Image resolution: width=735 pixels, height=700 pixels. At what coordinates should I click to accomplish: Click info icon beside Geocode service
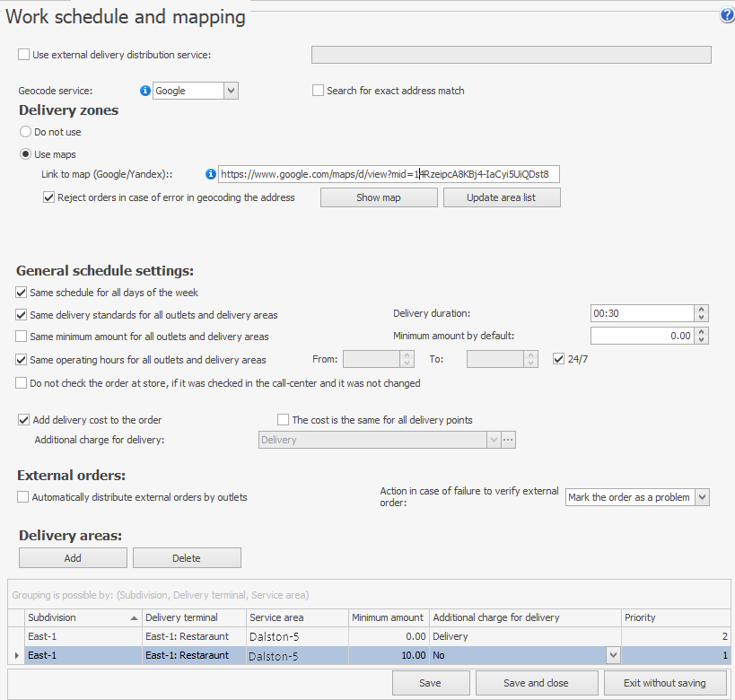145,91
